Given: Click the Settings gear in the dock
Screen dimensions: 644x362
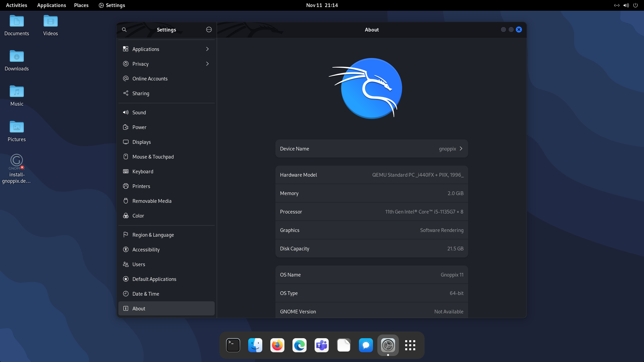Looking at the screenshot, I should coord(388,345).
